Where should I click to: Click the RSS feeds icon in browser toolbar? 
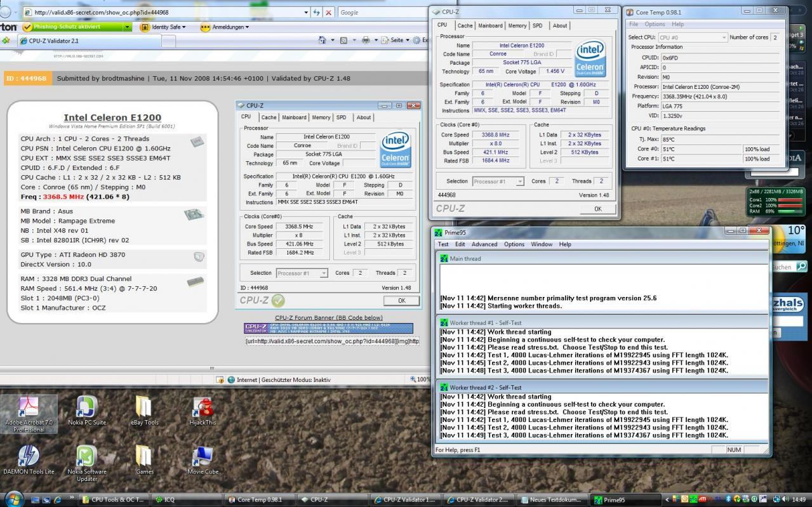point(343,40)
